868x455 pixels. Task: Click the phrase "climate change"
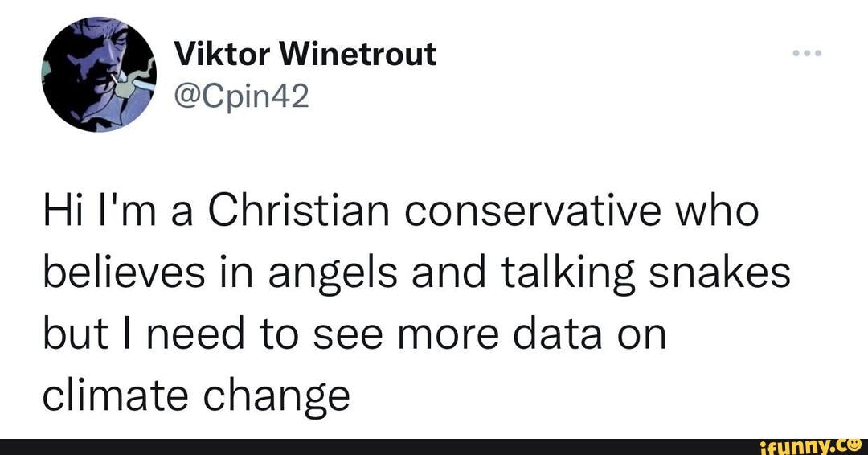[x=197, y=394]
